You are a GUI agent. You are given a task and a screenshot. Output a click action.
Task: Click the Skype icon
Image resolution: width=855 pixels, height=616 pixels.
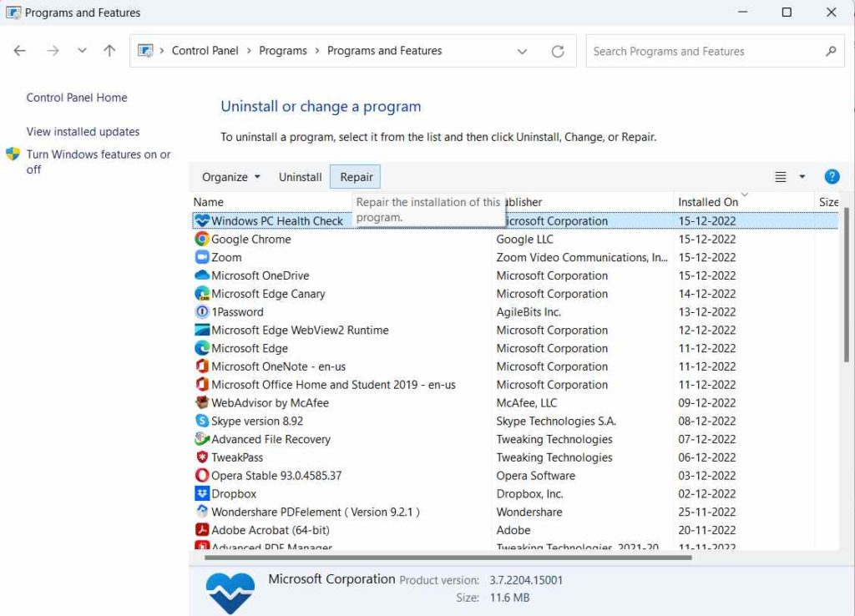pyautogui.click(x=202, y=421)
